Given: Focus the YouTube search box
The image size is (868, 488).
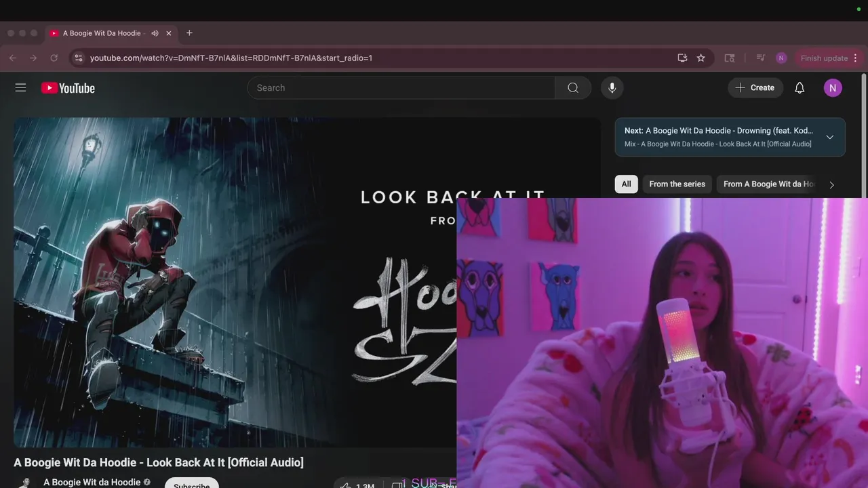Looking at the screenshot, I should (401, 87).
